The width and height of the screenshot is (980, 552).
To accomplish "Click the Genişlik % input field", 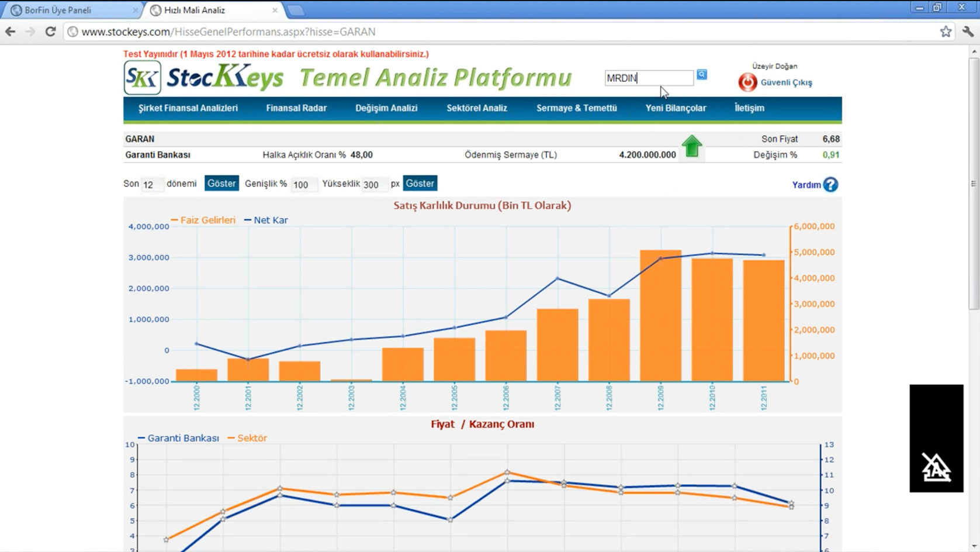I will pyautogui.click(x=304, y=184).
